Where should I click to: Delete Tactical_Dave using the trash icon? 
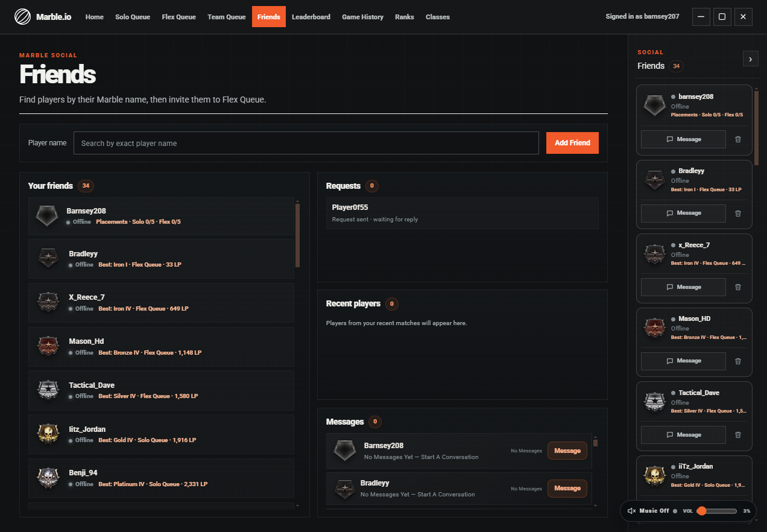pos(738,435)
